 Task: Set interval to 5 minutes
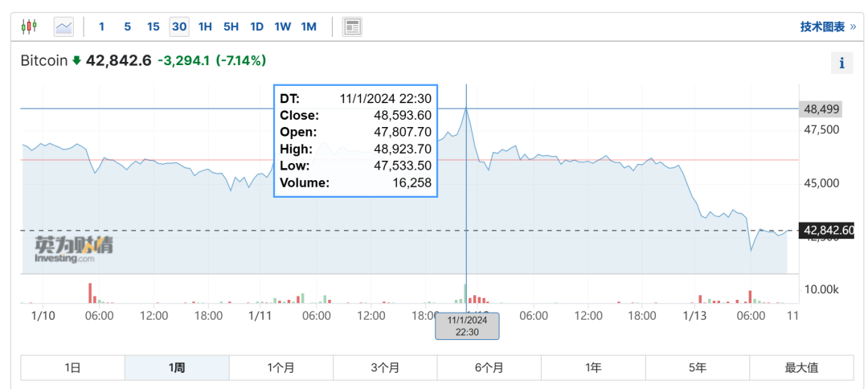127,27
